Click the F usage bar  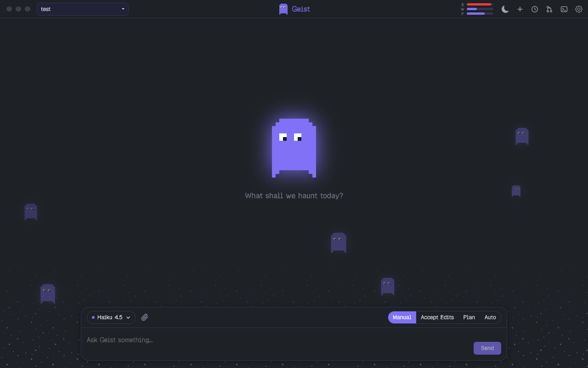tap(480, 13)
